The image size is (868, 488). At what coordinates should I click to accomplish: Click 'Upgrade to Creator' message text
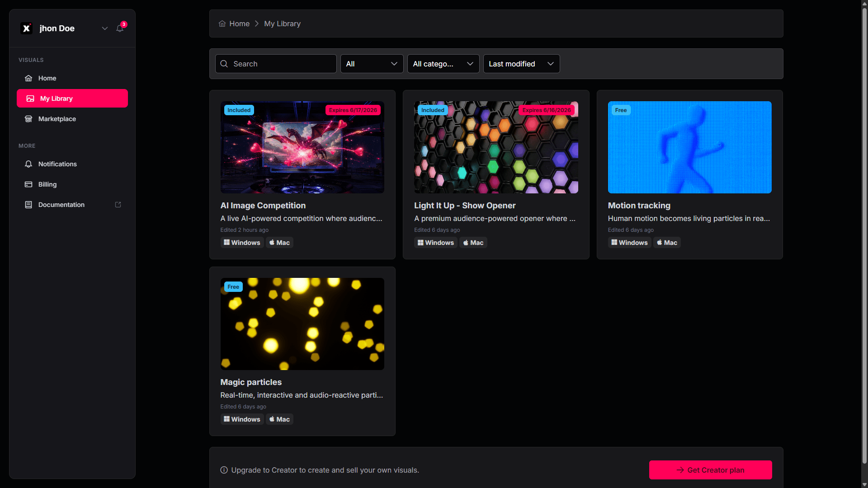click(x=325, y=470)
